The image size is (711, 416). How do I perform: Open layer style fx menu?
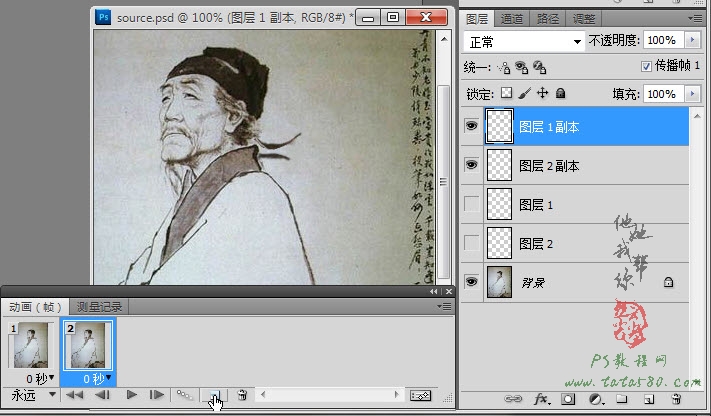pos(541,399)
